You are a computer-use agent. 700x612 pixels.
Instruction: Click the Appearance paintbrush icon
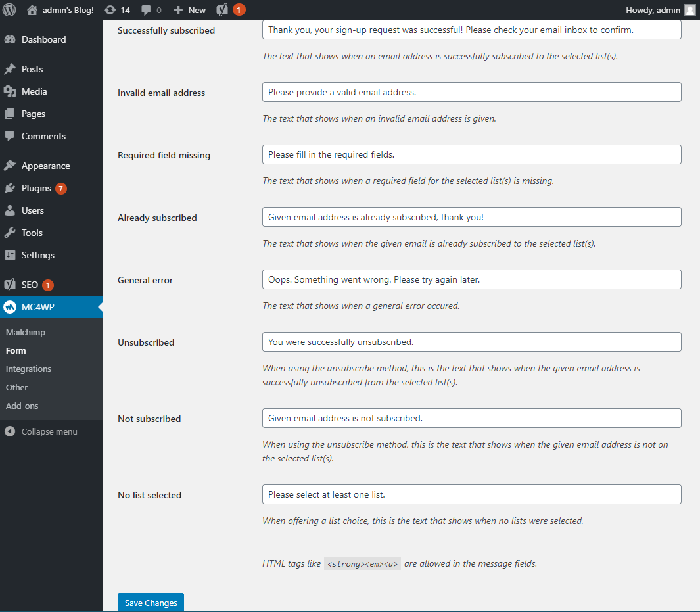pos(10,166)
